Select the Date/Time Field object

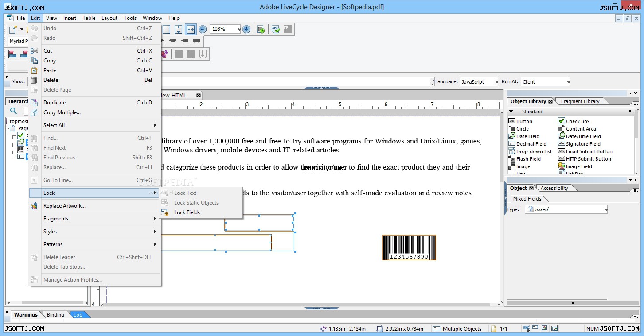click(580, 136)
